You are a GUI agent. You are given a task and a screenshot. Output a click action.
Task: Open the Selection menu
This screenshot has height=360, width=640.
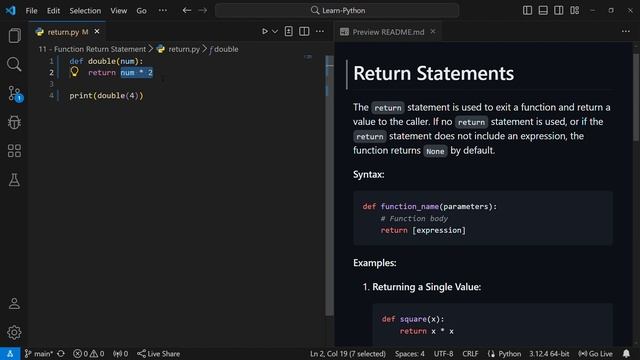pyautogui.click(x=85, y=11)
